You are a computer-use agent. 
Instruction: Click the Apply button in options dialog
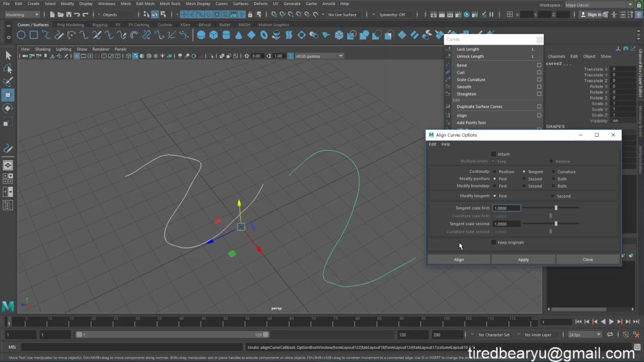pyautogui.click(x=523, y=260)
